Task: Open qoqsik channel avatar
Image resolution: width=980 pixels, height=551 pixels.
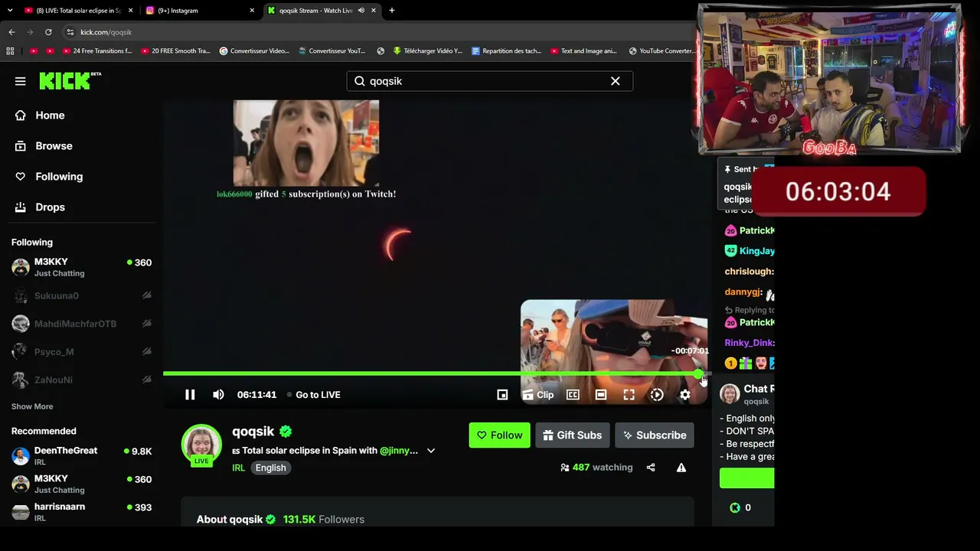Action: 201,445
